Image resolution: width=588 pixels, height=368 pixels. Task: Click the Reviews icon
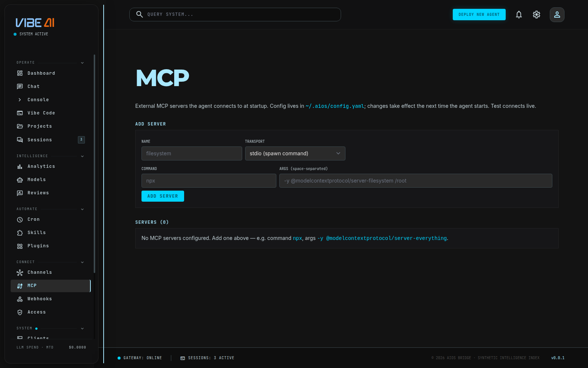(x=20, y=193)
